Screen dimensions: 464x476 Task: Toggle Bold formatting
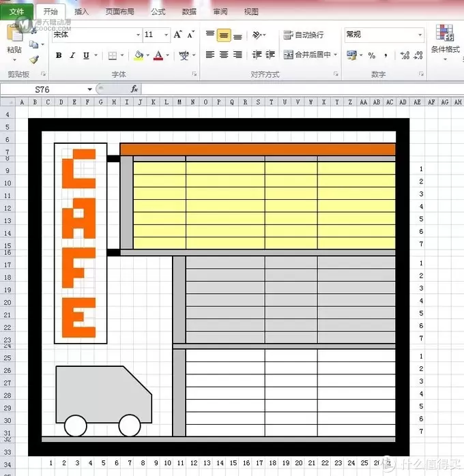(x=59, y=55)
